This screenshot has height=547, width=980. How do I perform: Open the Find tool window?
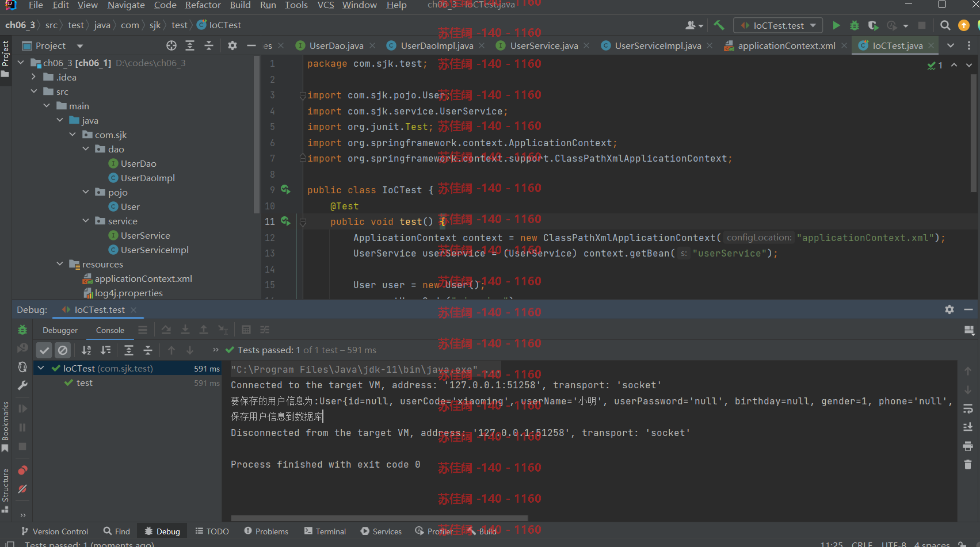tap(117, 531)
